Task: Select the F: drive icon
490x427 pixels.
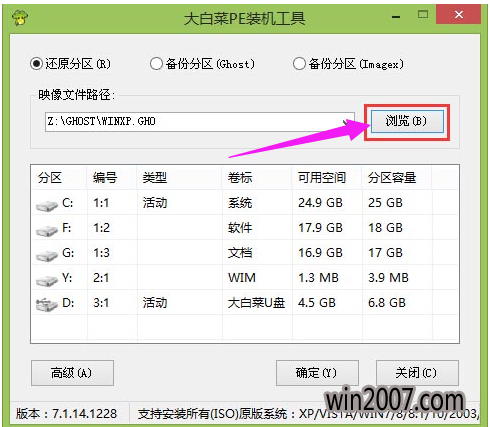Action: click(x=47, y=230)
